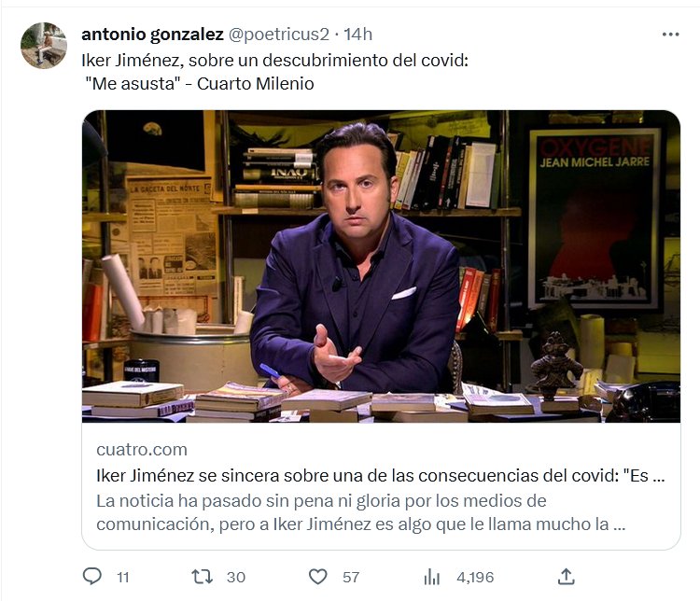Viewport: 700px width, 601px height.
Task: Open the view analytics bar chart icon
Action: click(432, 577)
